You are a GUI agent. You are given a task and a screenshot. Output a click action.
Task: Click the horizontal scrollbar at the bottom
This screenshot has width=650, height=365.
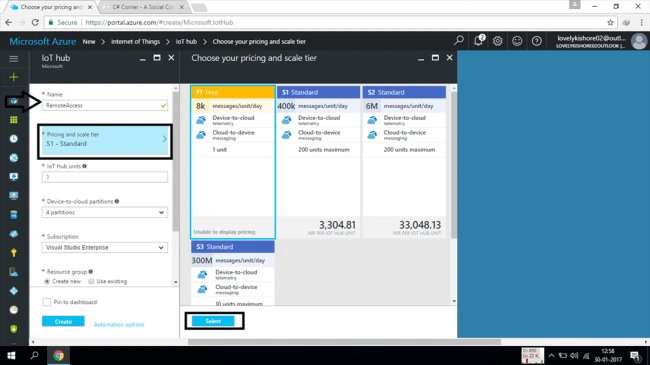(x=344, y=342)
